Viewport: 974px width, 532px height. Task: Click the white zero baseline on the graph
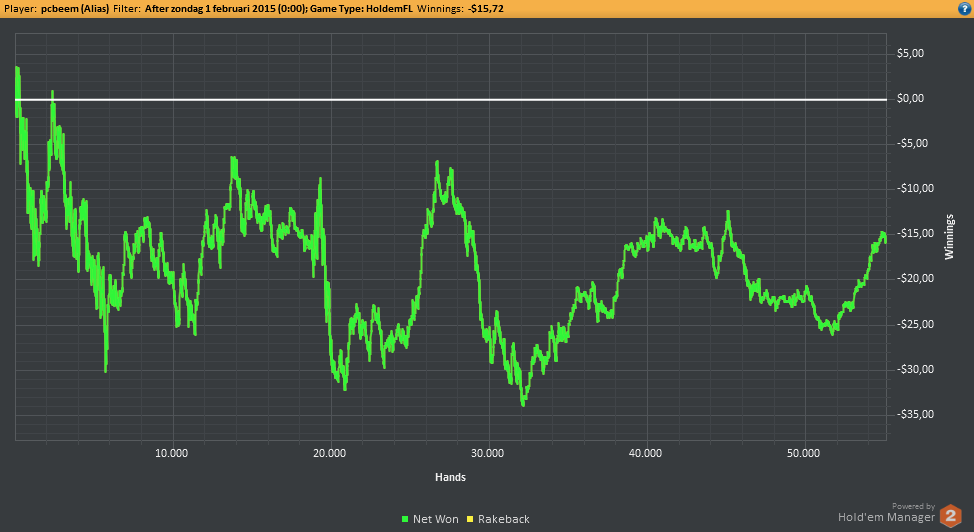pos(451,99)
